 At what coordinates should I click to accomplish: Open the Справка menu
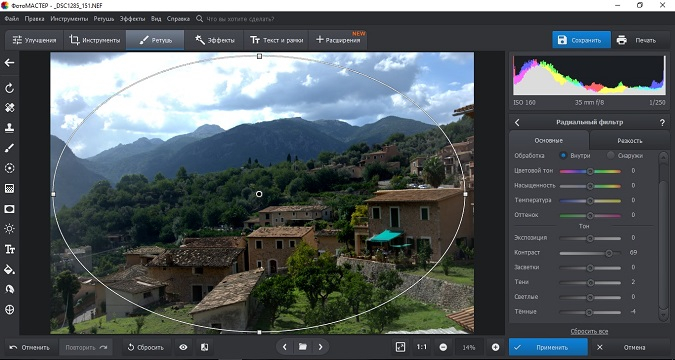click(x=178, y=19)
